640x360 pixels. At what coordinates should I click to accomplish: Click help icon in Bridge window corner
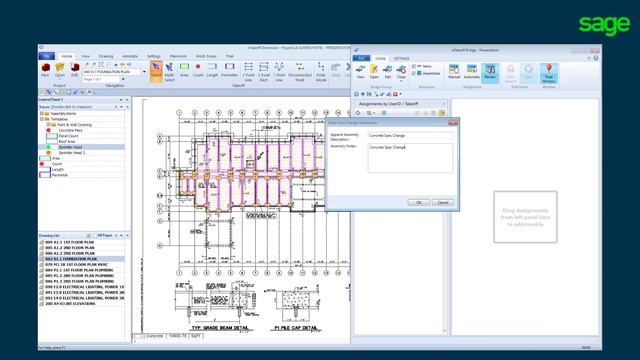(596, 58)
